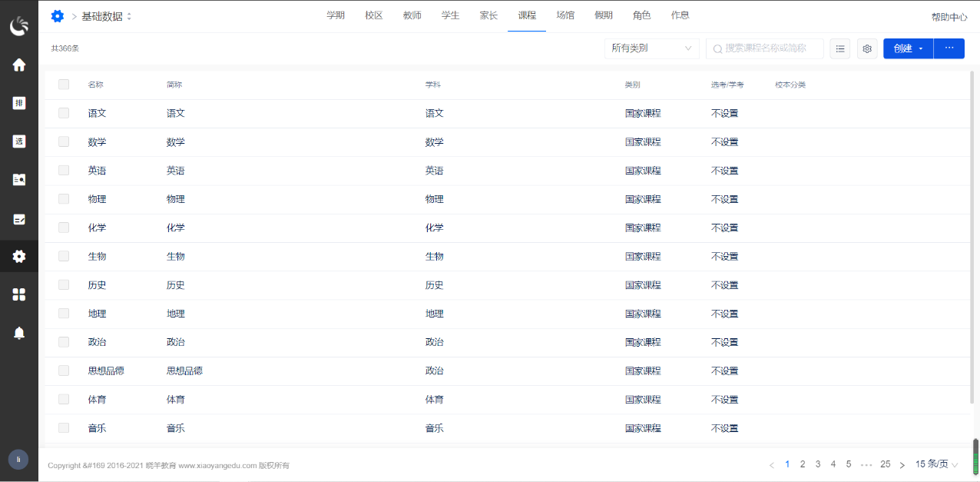Image resolution: width=980 pixels, height=482 pixels.
Task: Open the apps grid icon in the sidebar
Action: (18, 294)
